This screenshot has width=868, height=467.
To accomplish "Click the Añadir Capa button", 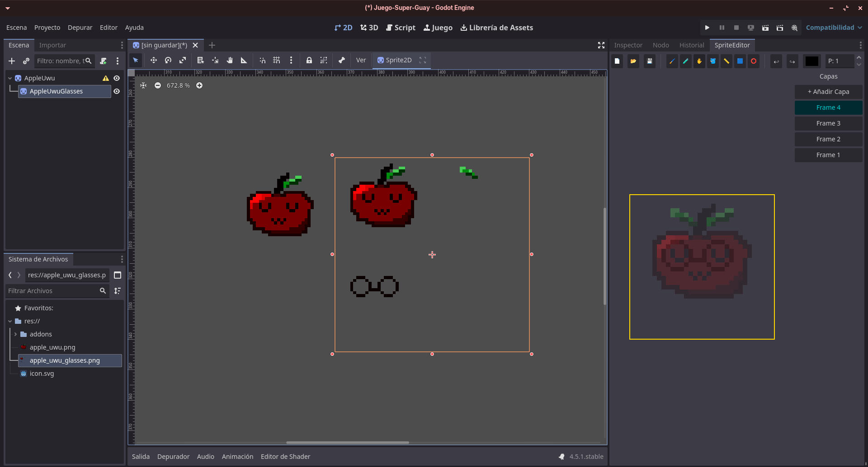I will (x=828, y=92).
